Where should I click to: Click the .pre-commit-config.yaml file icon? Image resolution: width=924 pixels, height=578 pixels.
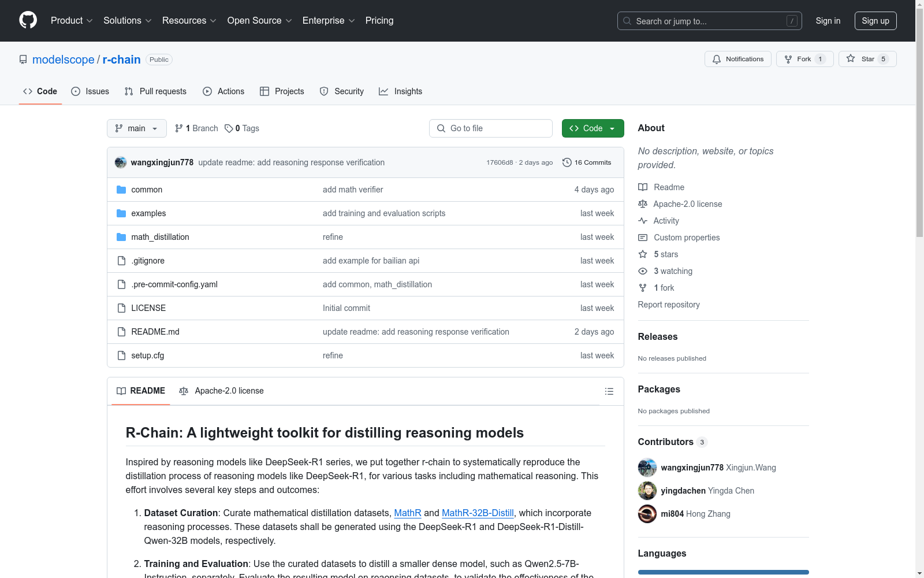click(x=121, y=284)
